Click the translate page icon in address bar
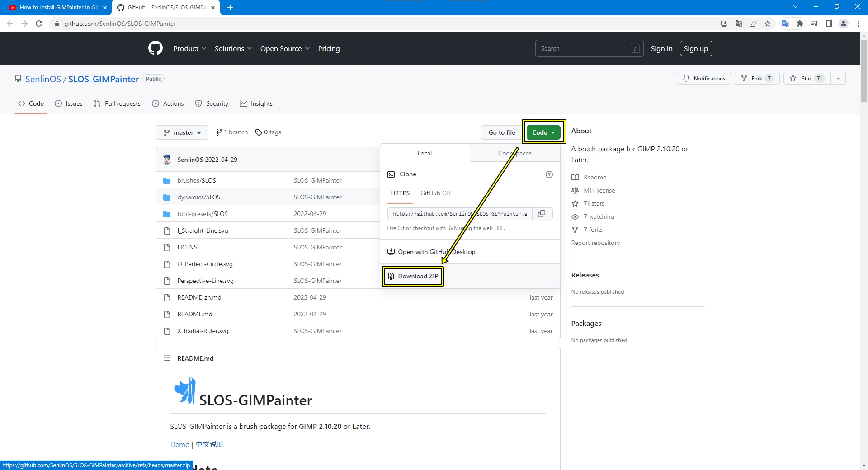This screenshot has height=470, width=868. click(x=739, y=23)
